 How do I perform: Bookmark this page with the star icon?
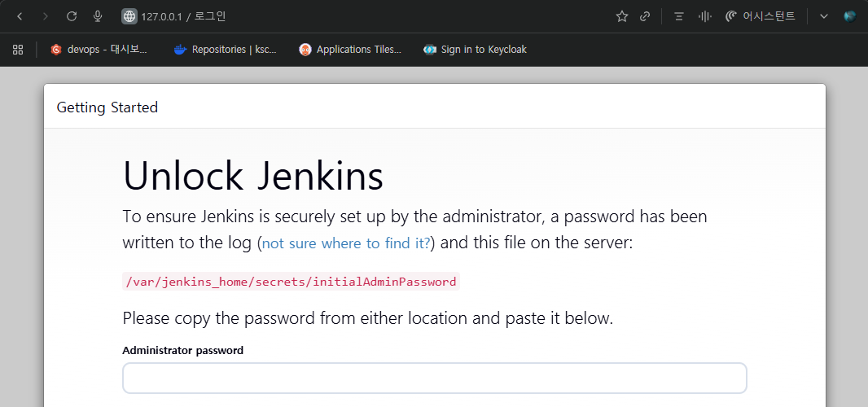621,16
